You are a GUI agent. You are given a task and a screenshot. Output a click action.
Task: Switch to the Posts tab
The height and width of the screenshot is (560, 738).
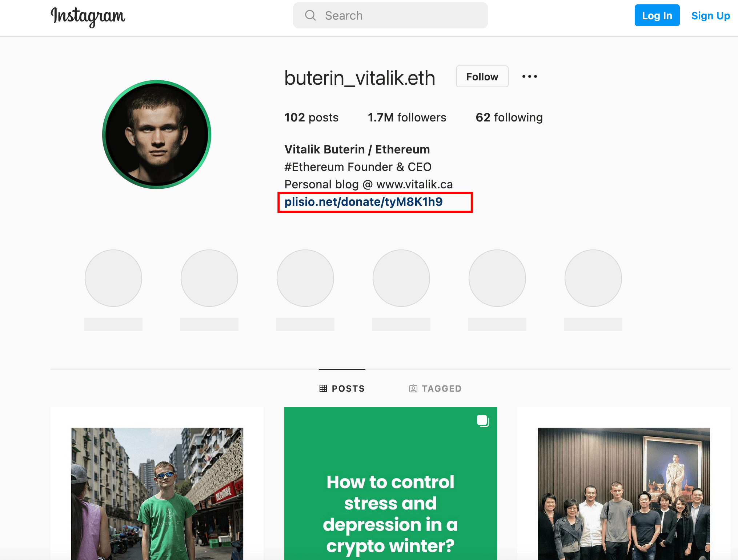342,388
